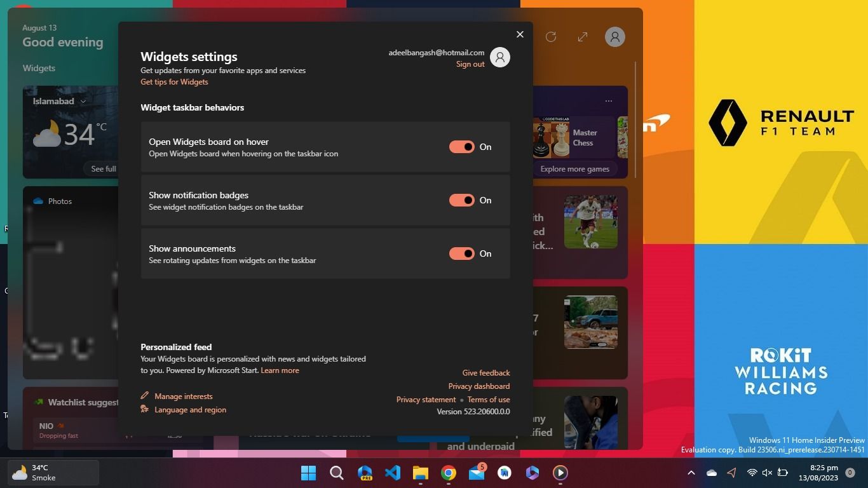868x488 pixels.
Task: Open Get tips for Widgets link
Action: pyautogui.click(x=174, y=82)
